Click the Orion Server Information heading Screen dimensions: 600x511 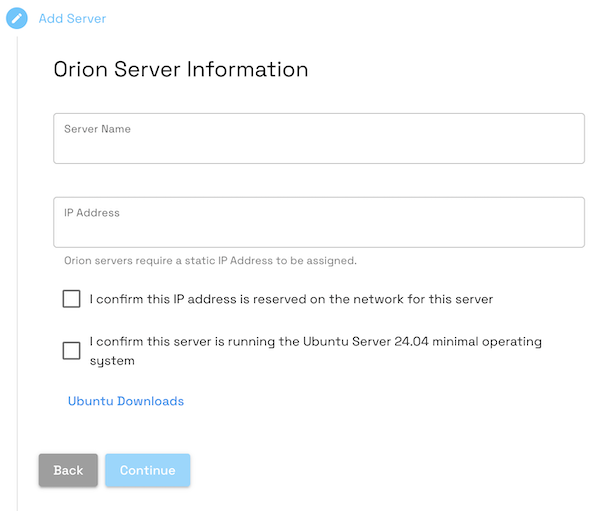click(181, 69)
